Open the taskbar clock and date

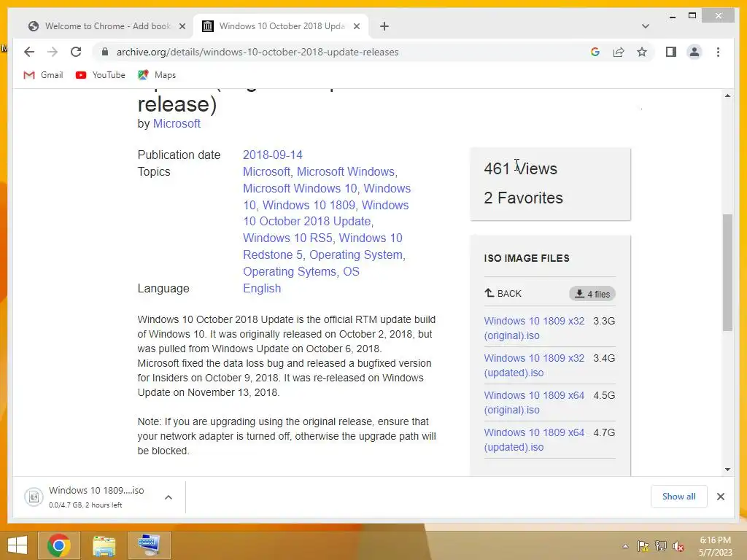[x=715, y=546]
